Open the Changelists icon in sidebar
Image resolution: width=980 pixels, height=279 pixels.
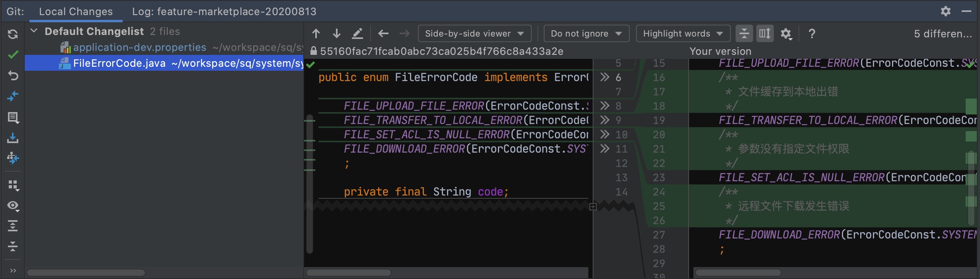[x=13, y=117]
